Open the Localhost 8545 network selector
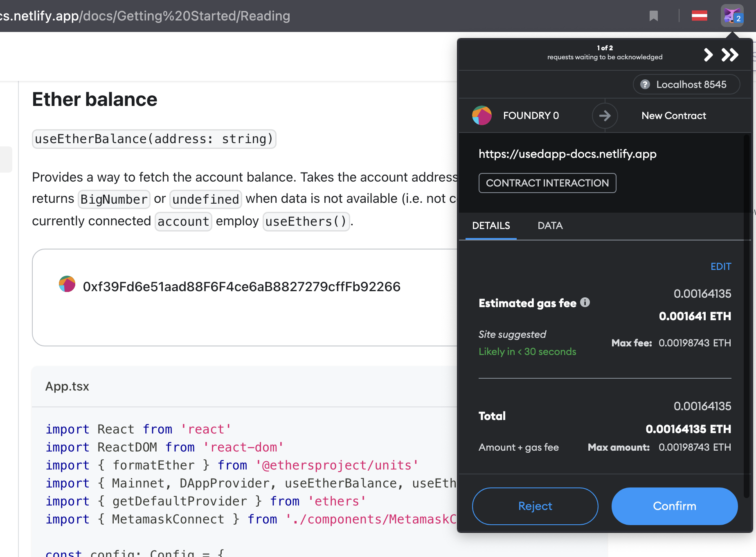The height and width of the screenshot is (557, 756). [x=686, y=84]
